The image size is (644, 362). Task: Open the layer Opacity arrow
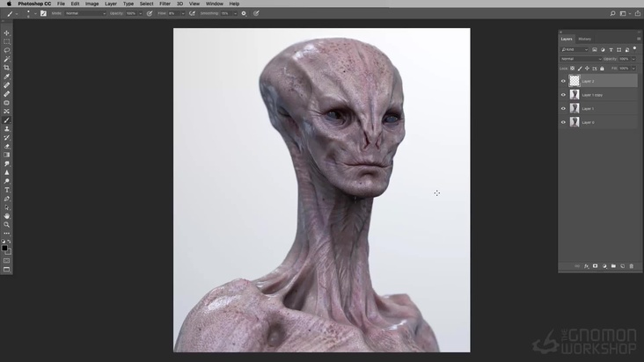coord(633,59)
